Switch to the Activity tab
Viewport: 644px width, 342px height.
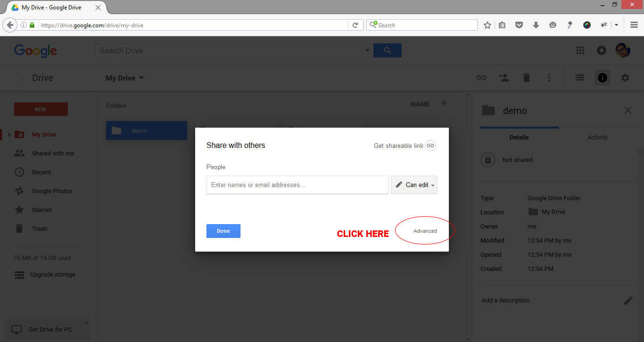click(597, 137)
